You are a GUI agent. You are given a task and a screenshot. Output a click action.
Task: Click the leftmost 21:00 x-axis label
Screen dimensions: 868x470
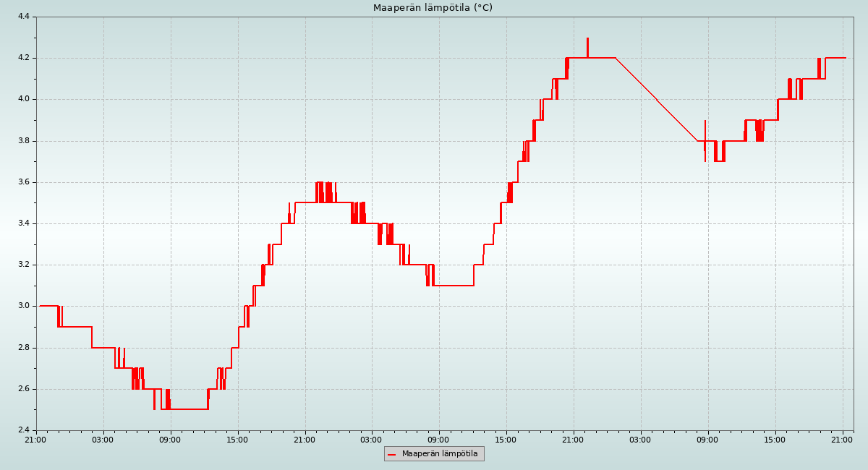[x=36, y=439]
